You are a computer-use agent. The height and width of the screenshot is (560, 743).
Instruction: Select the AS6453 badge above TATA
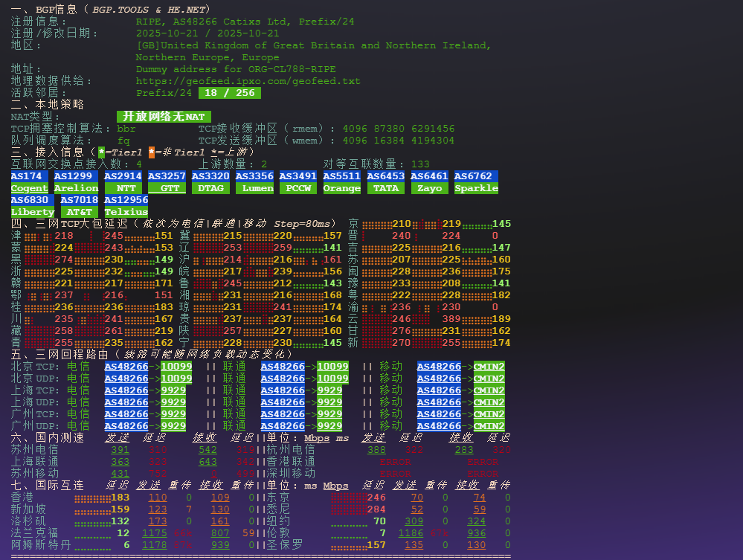click(x=385, y=176)
